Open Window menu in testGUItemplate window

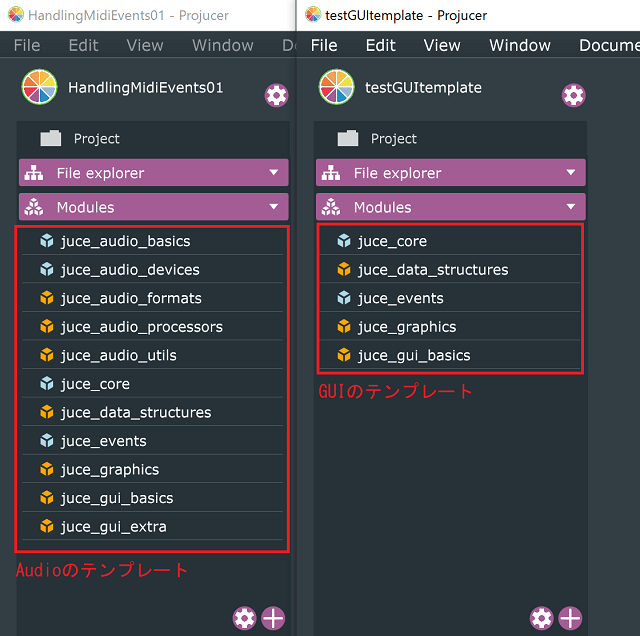coord(520,45)
